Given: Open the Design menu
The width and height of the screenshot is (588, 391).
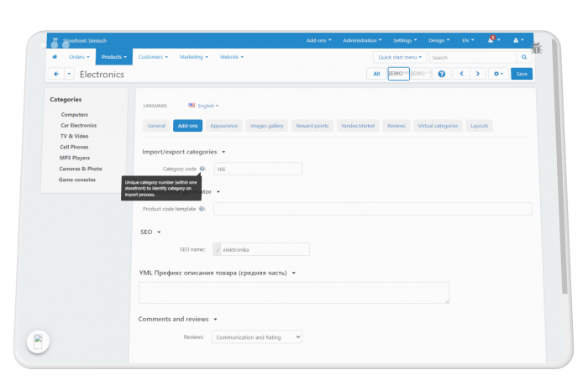Looking at the screenshot, I should point(438,40).
